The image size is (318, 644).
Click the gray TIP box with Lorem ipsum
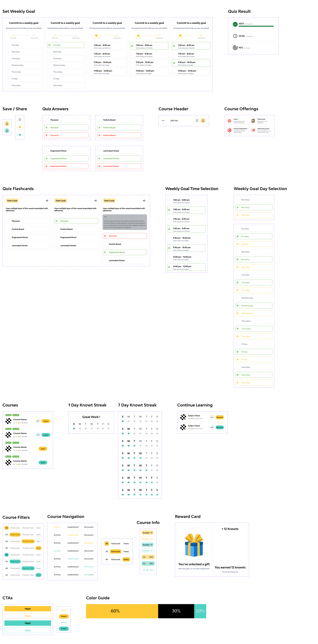pyautogui.click(x=125, y=222)
